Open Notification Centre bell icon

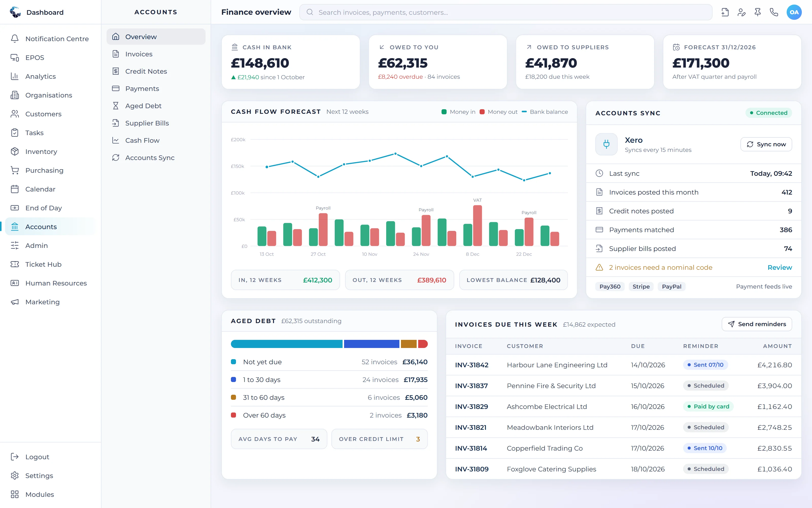click(15, 39)
